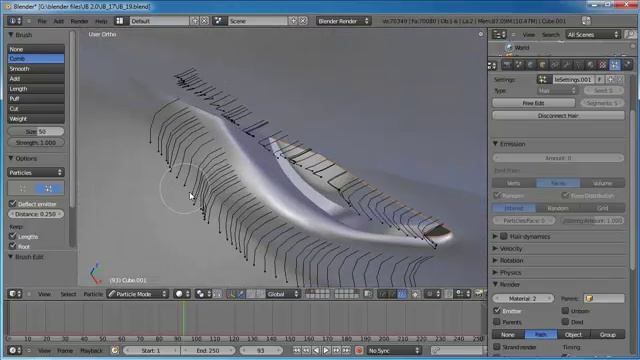640x360 pixels.
Task: Open the No Sync dropdown
Action: coord(394,350)
